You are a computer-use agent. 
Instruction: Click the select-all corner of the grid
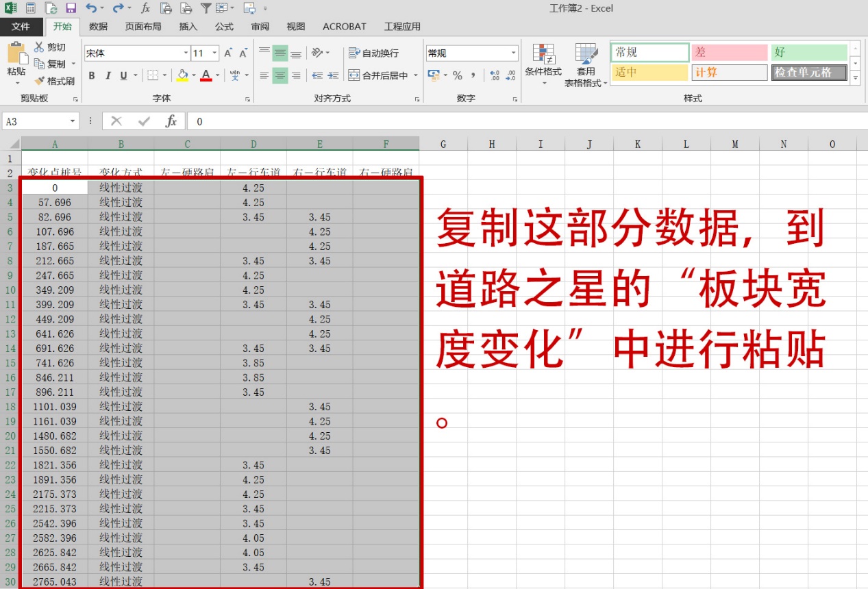click(x=10, y=144)
